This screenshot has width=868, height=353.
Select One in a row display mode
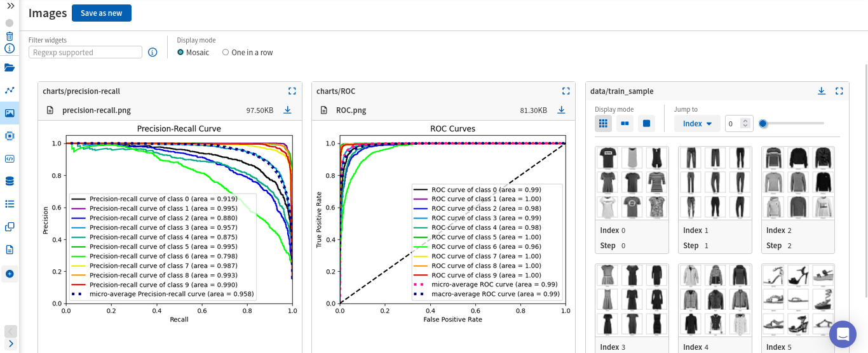(248, 52)
